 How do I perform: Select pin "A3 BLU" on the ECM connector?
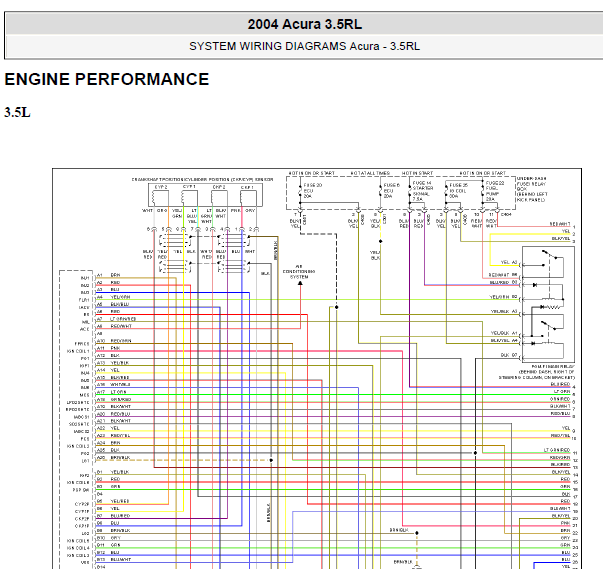point(108,289)
